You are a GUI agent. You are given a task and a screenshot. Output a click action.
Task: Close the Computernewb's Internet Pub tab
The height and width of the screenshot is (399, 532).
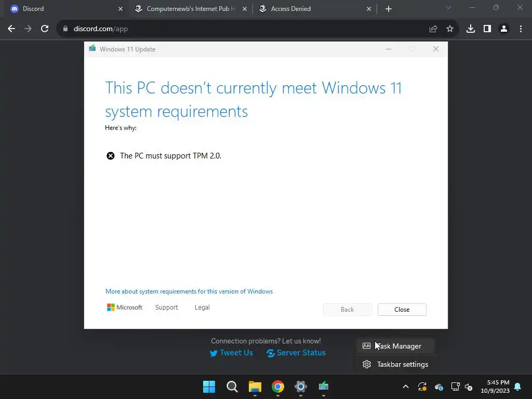[245, 9]
